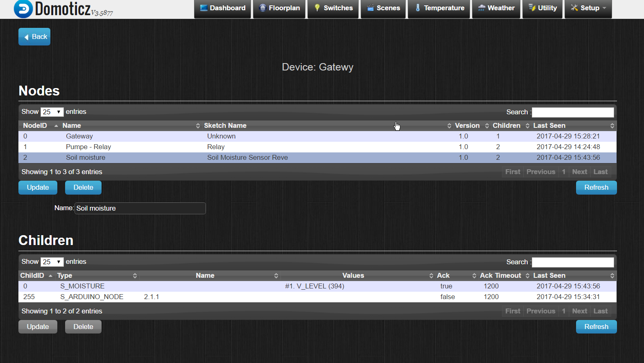This screenshot has width=644, height=363.
Task: Open the Dashboard tab
Action: click(x=223, y=8)
